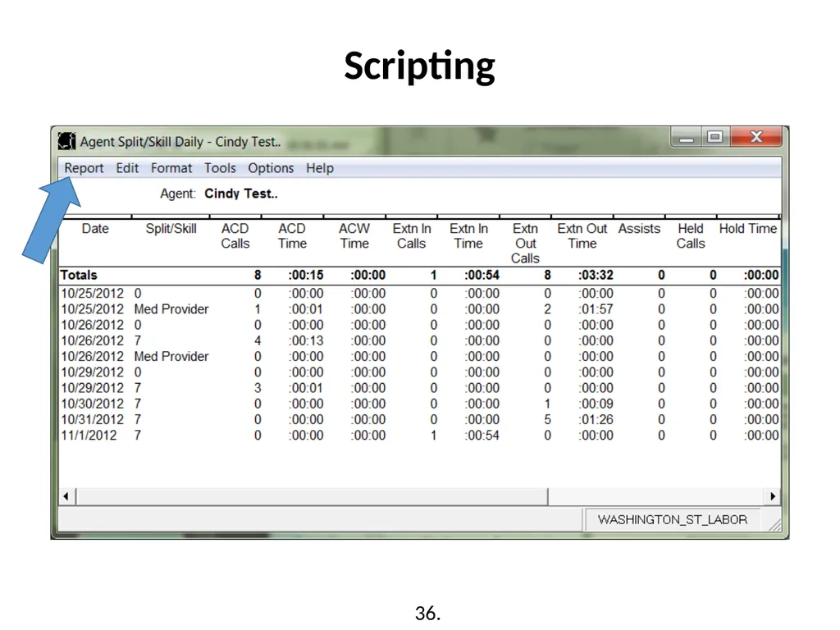Click the ACW Time column header
The width and height of the screenshot is (840, 630).
tap(354, 236)
